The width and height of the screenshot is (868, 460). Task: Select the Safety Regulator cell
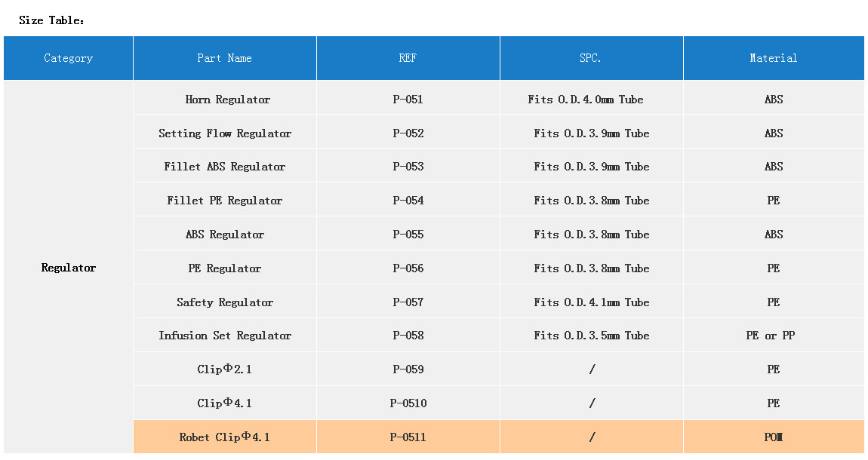pyautogui.click(x=225, y=302)
